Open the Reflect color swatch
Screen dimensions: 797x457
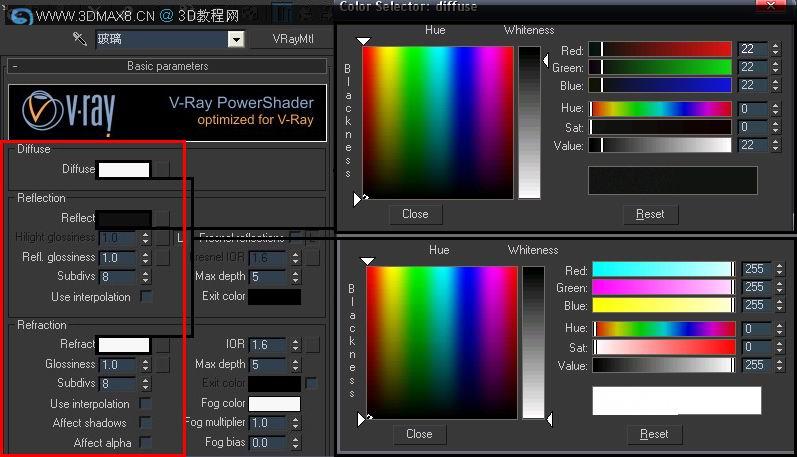[124, 218]
